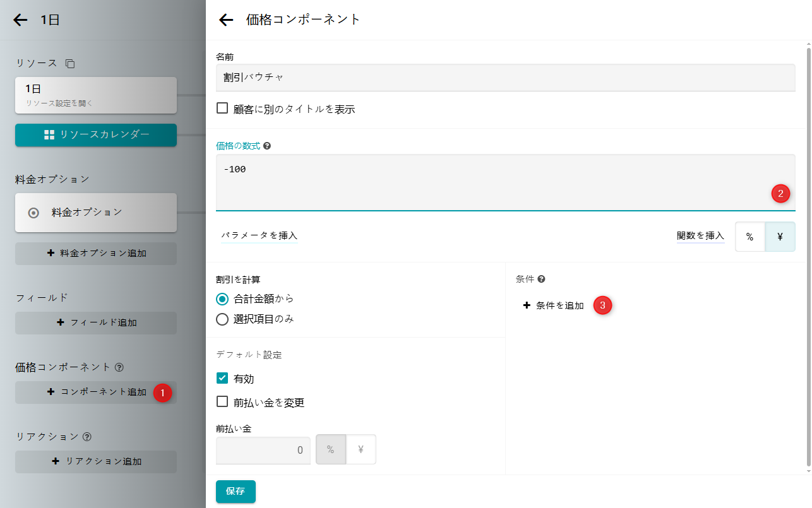The height and width of the screenshot is (508, 812).
Task: Open 関数を挿入 dropdown
Action: click(x=700, y=236)
